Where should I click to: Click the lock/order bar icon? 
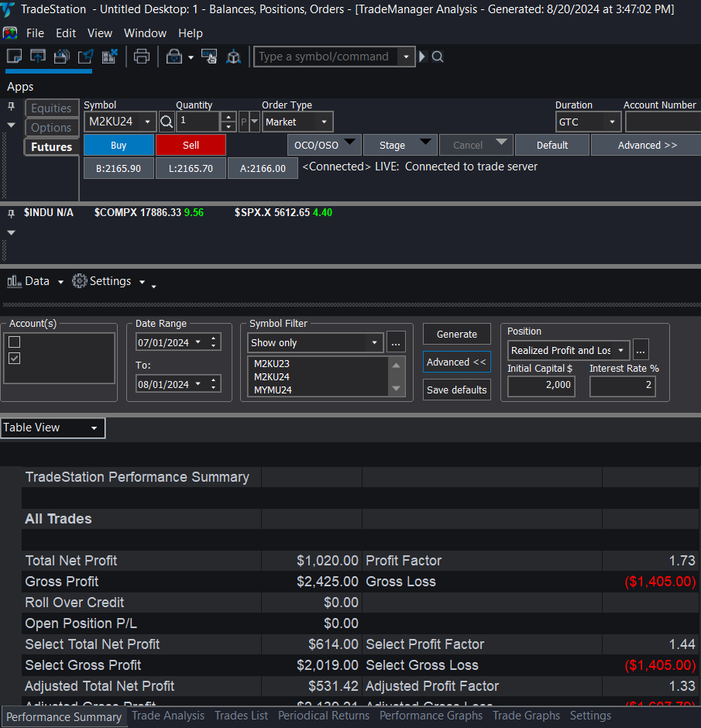pyautogui.click(x=174, y=57)
